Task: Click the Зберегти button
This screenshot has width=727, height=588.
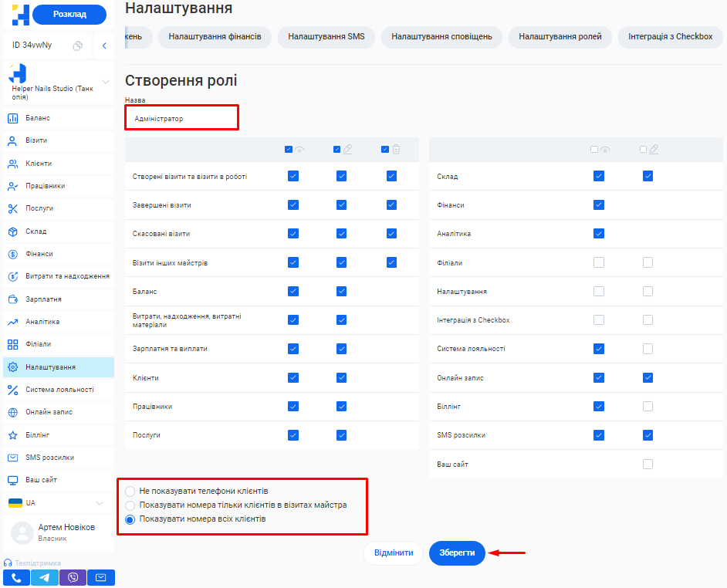Action: 457,553
